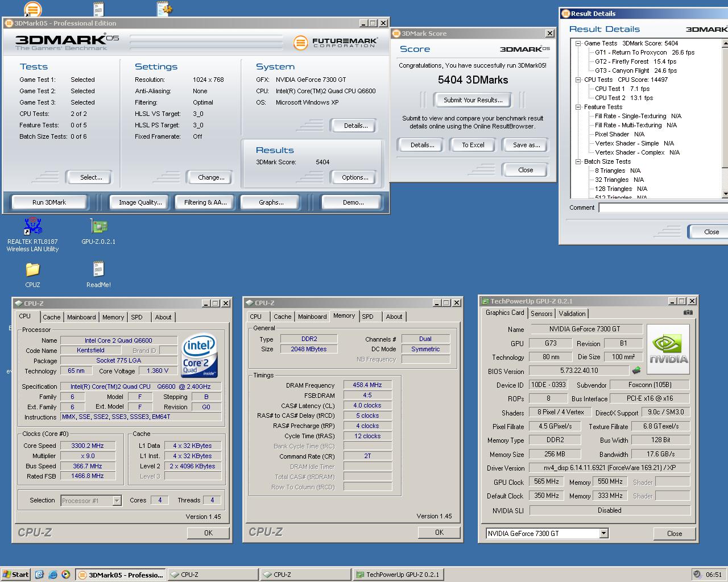Viewport: 728px width, 582px height.
Task: Click the Result Details scrollbar up arrow
Action: click(x=725, y=43)
